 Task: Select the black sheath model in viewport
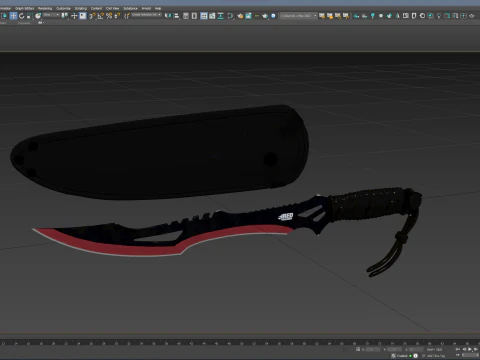(x=160, y=153)
